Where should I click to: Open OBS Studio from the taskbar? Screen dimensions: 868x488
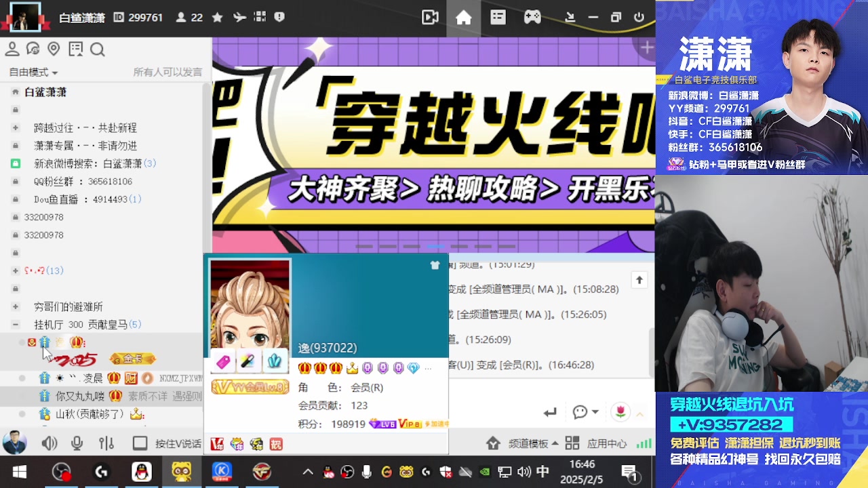point(61,472)
